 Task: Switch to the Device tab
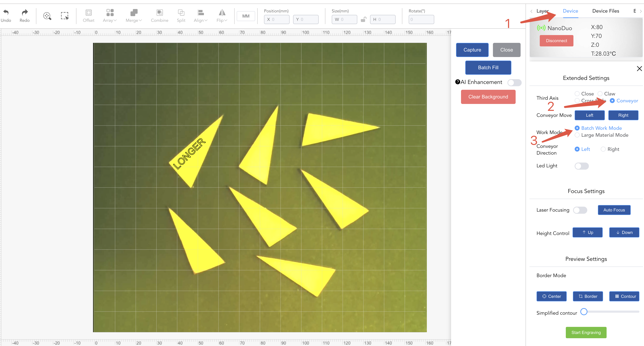tap(570, 11)
